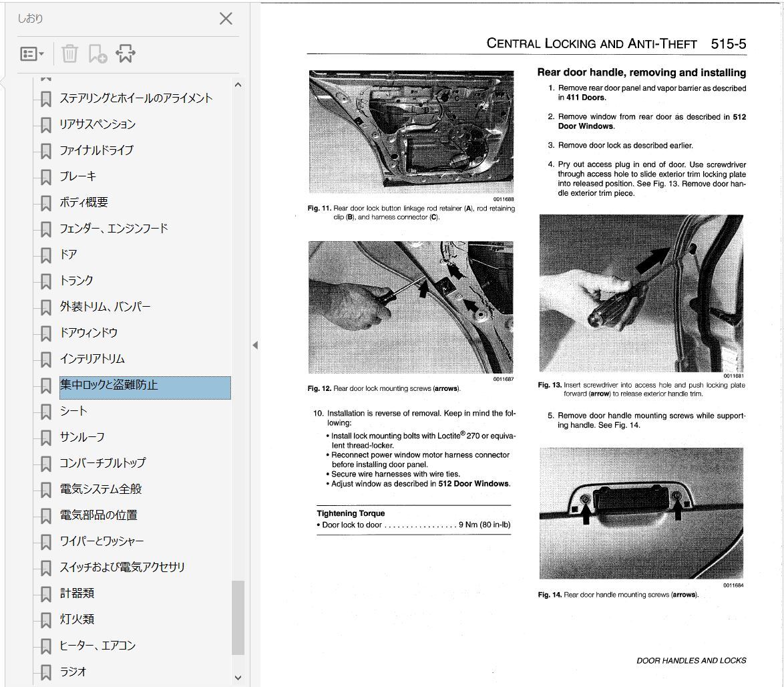Go to the ブレーキ bookmark
The width and height of the screenshot is (784, 687).
coord(77,176)
